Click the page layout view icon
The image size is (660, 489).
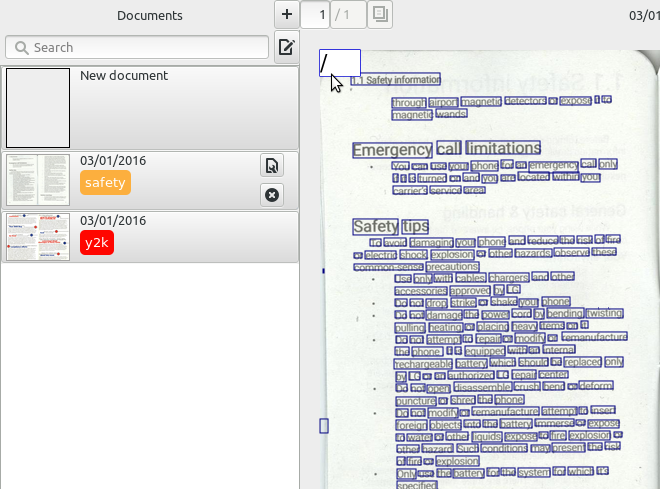pos(380,14)
